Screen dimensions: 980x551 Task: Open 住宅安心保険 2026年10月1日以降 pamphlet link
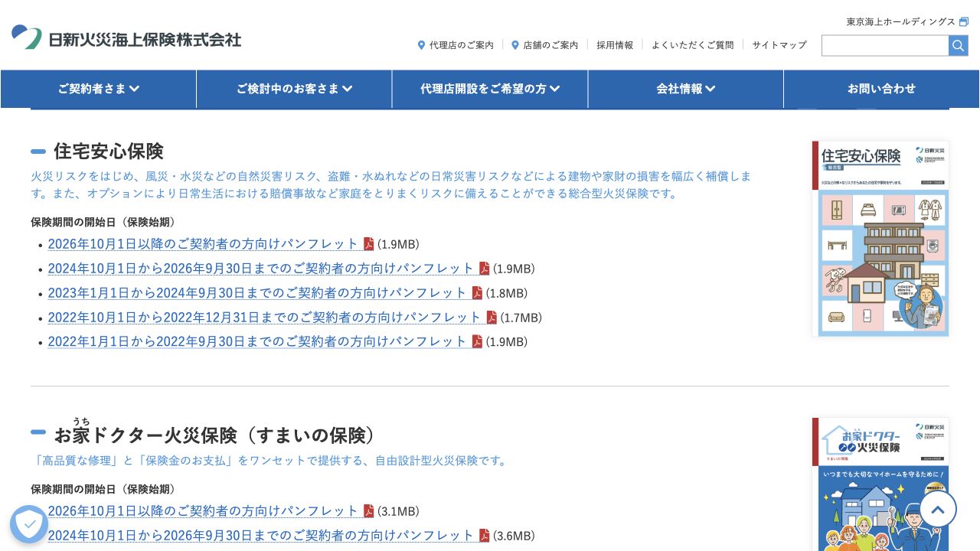tap(203, 244)
